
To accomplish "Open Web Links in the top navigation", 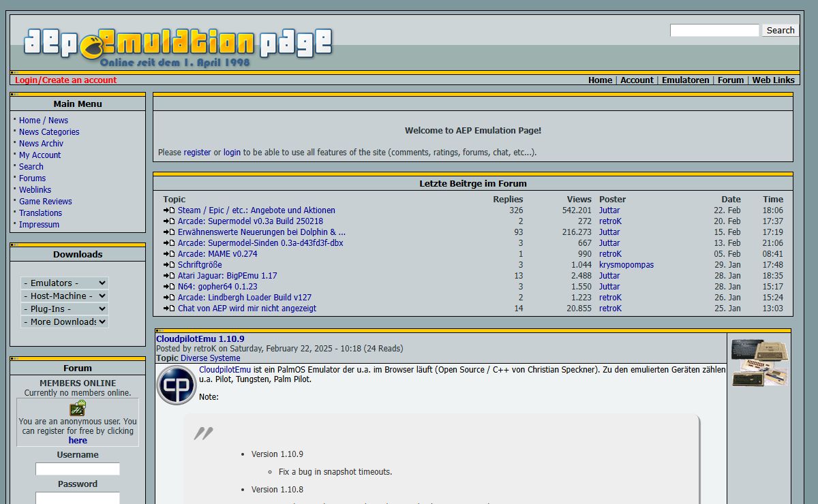I will pos(774,80).
